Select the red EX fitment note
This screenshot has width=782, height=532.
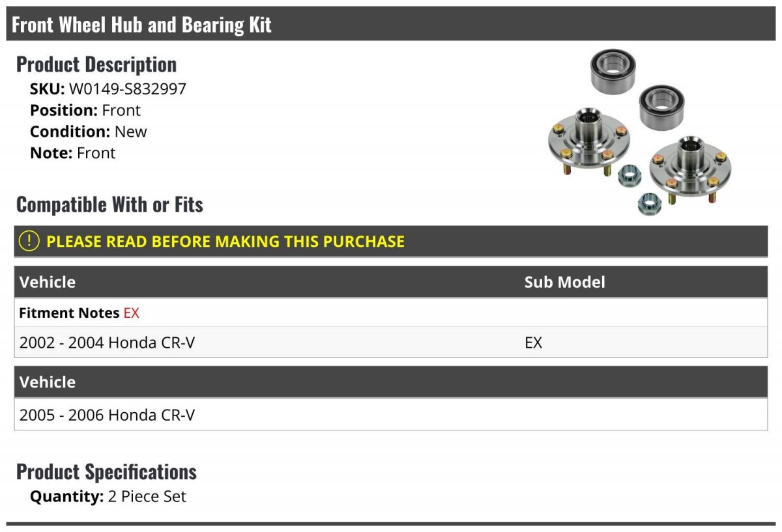[x=131, y=313]
